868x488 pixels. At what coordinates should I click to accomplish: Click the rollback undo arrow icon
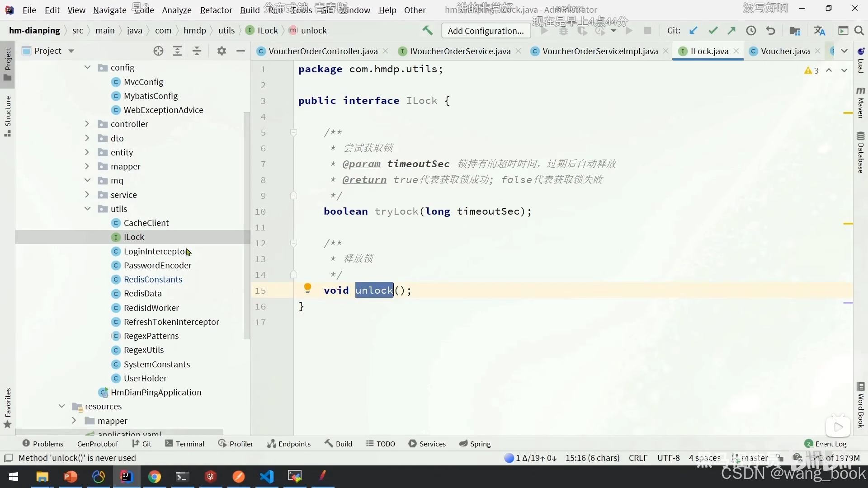770,30
